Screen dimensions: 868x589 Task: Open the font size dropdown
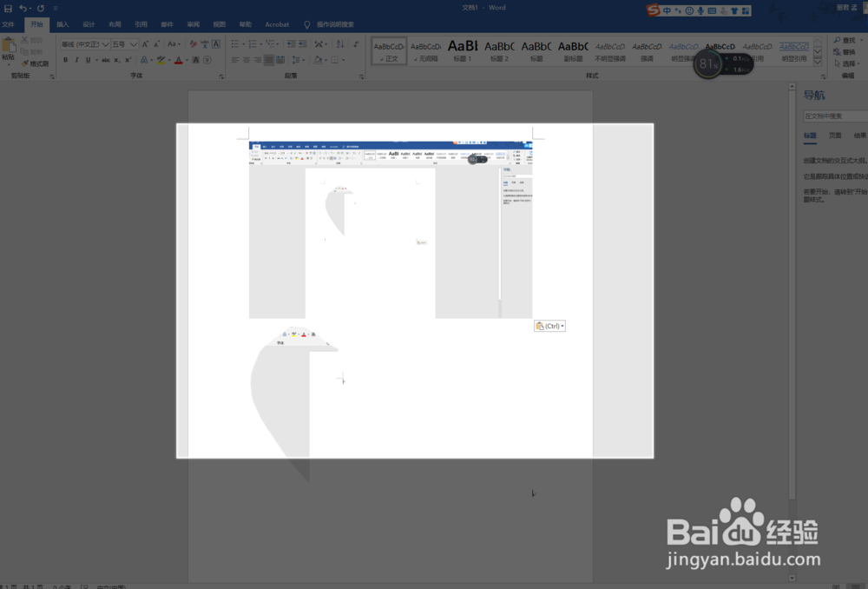pyautogui.click(x=133, y=44)
